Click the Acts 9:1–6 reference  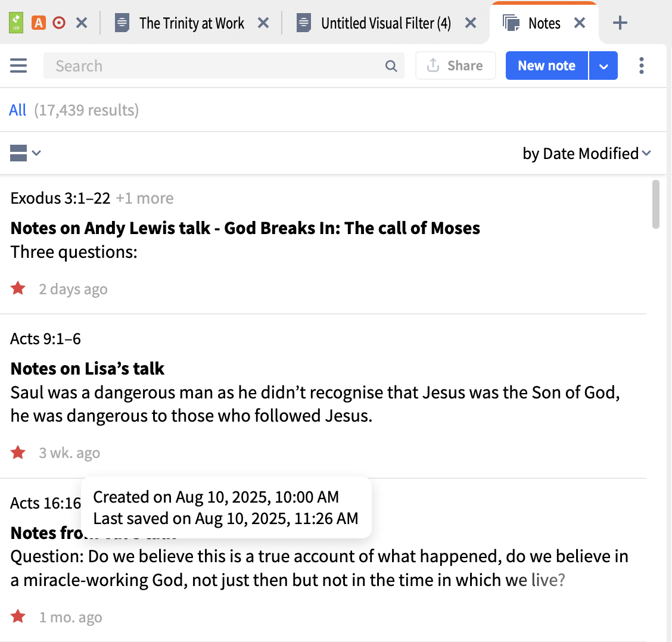[x=45, y=339]
